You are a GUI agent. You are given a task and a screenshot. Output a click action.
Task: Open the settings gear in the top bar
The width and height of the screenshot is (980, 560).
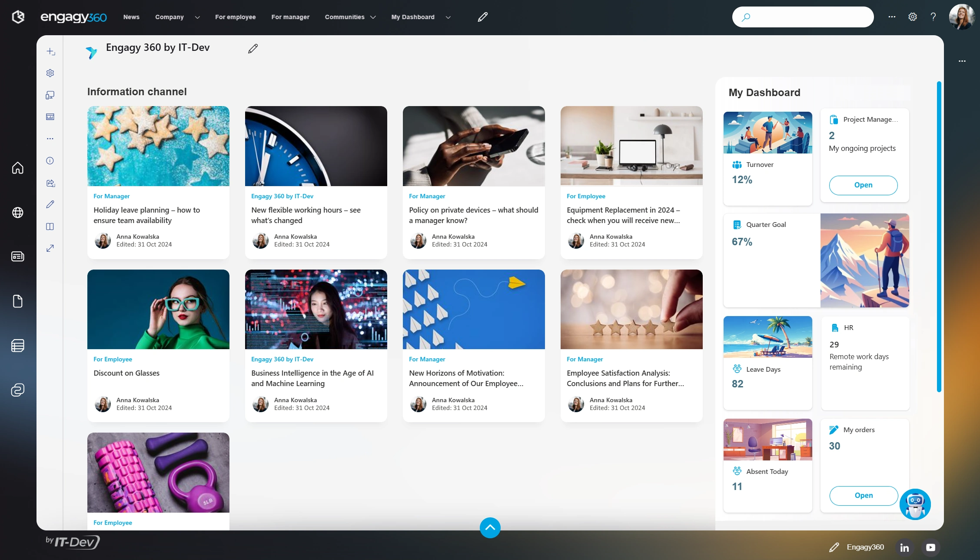click(x=912, y=17)
